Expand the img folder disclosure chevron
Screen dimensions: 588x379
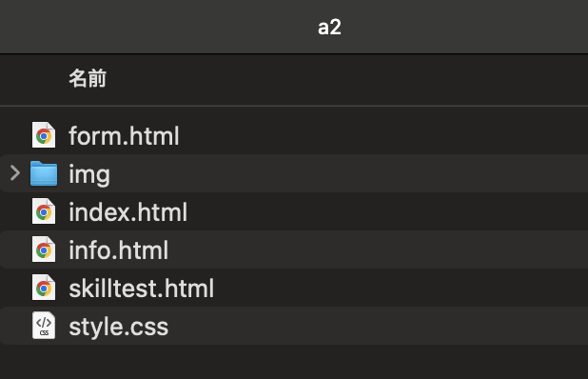15,173
